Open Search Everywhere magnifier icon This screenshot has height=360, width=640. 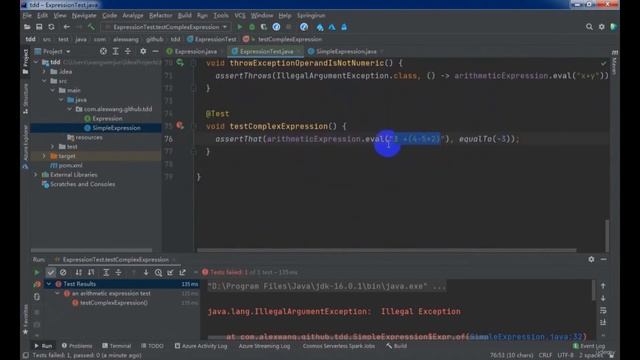(589, 27)
